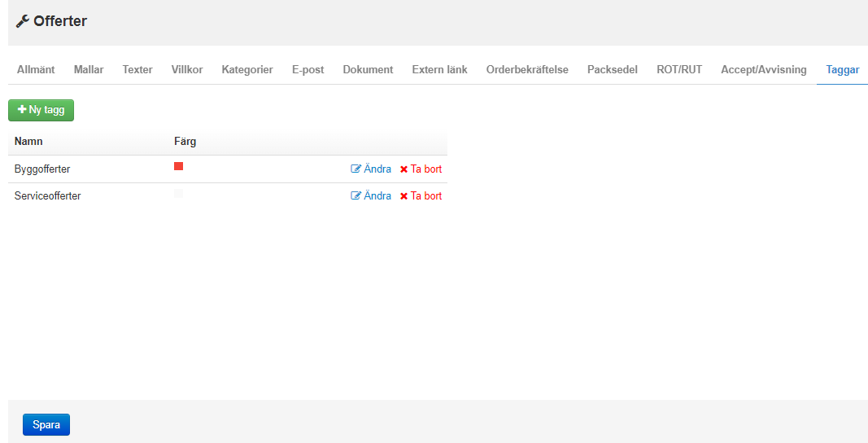Click the red X icon for Serviceofferter
This screenshot has width=868, height=443.
pos(404,195)
